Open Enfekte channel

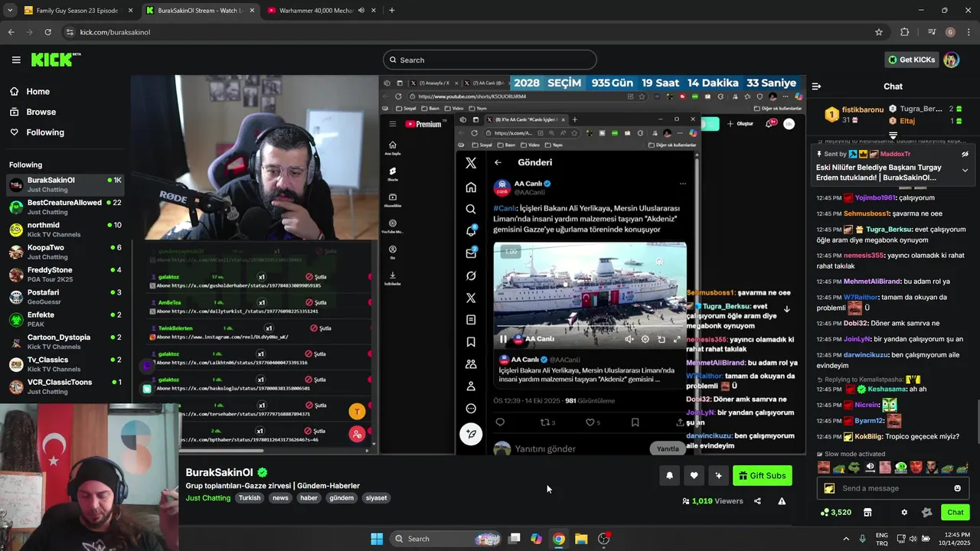coord(65,319)
